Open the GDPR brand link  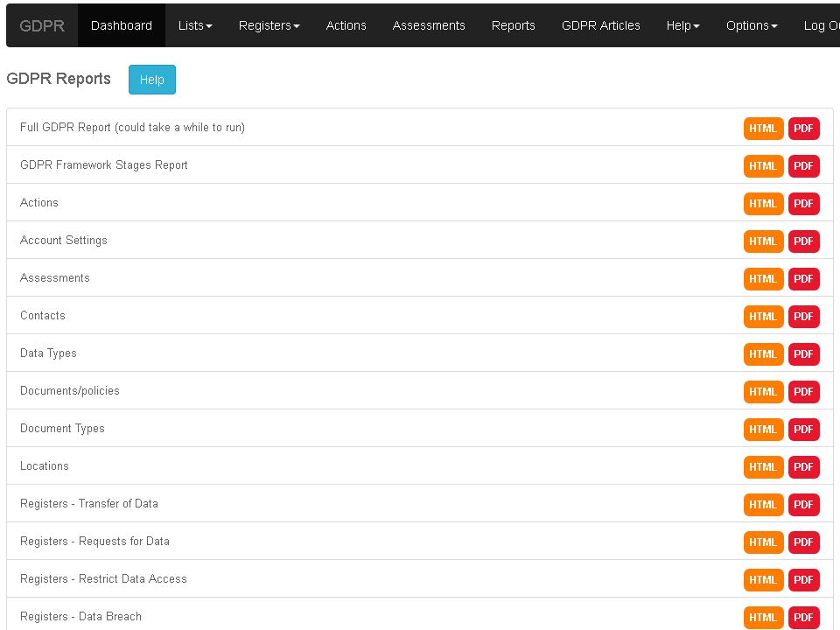tap(42, 25)
